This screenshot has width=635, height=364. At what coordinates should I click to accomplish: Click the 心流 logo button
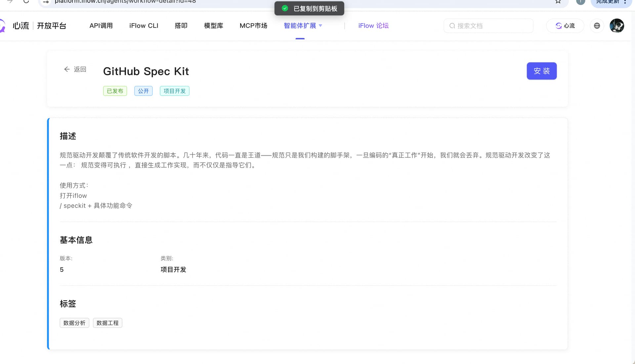point(565,26)
